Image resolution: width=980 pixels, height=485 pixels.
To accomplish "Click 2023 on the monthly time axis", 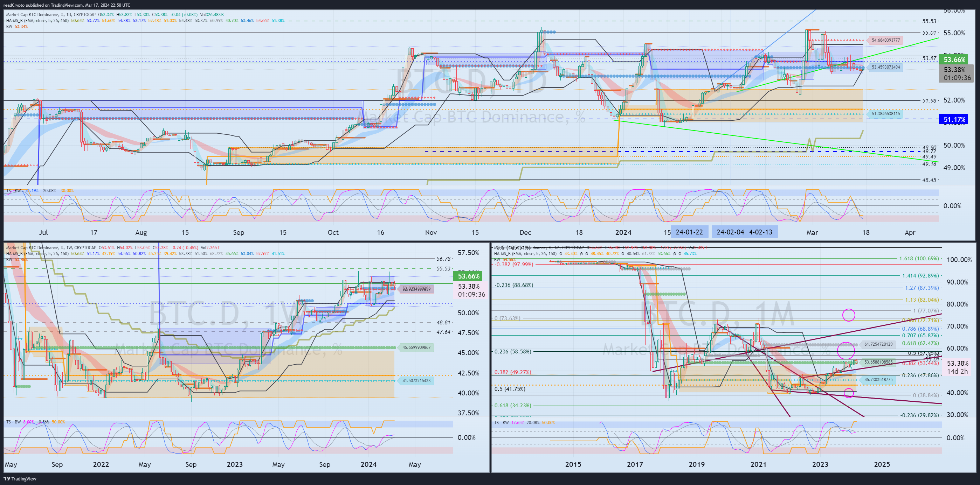I will pos(820,464).
